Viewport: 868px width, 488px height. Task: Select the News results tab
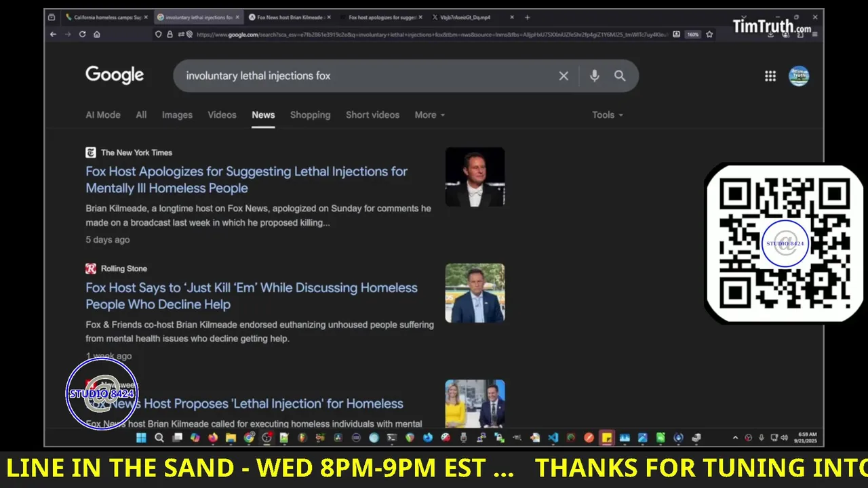(x=263, y=115)
